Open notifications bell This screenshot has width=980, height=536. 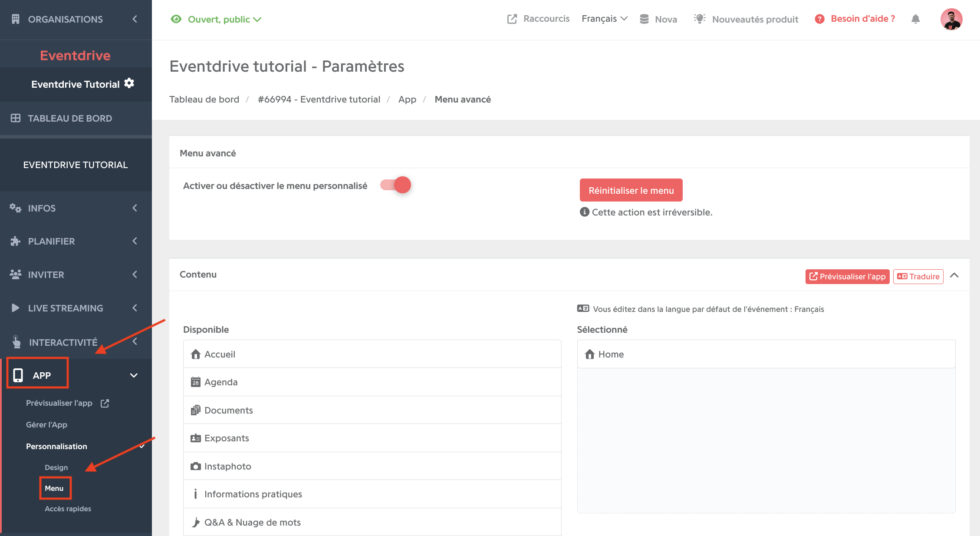tap(916, 19)
